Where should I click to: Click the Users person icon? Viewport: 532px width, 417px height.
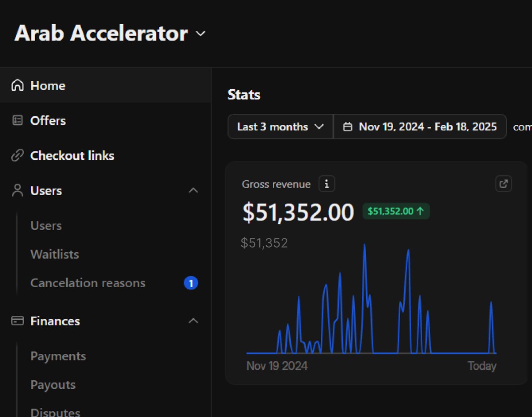[x=18, y=190]
